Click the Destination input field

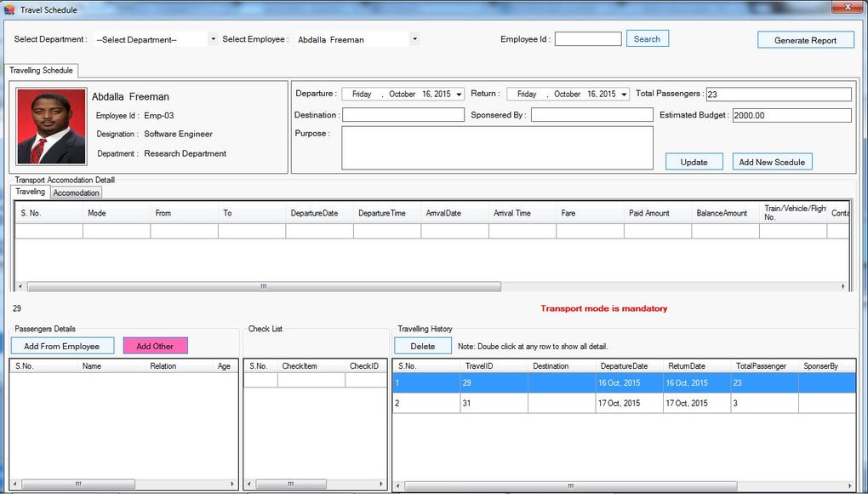click(403, 115)
